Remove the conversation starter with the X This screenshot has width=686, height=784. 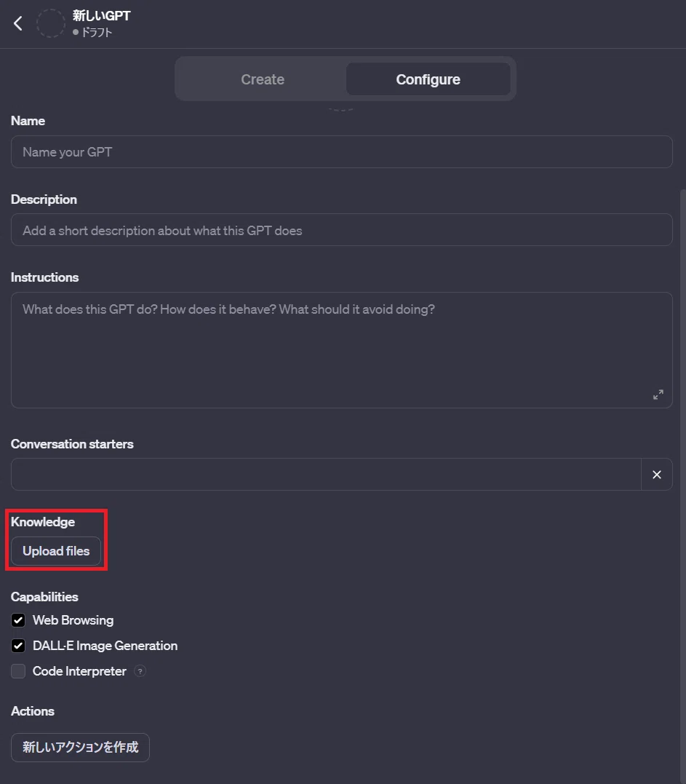656,475
